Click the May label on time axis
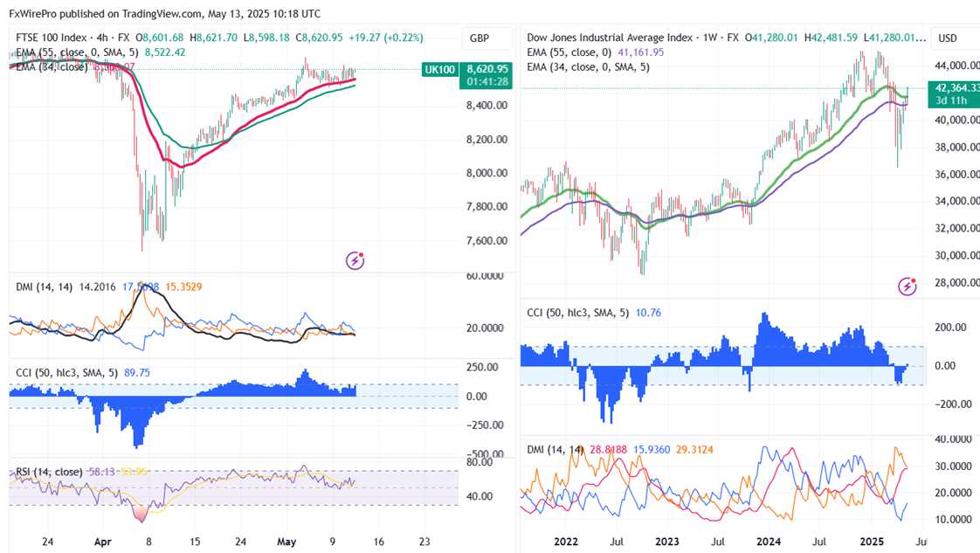Image resolution: width=980 pixels, height=553 pixels. click(286, 542)
